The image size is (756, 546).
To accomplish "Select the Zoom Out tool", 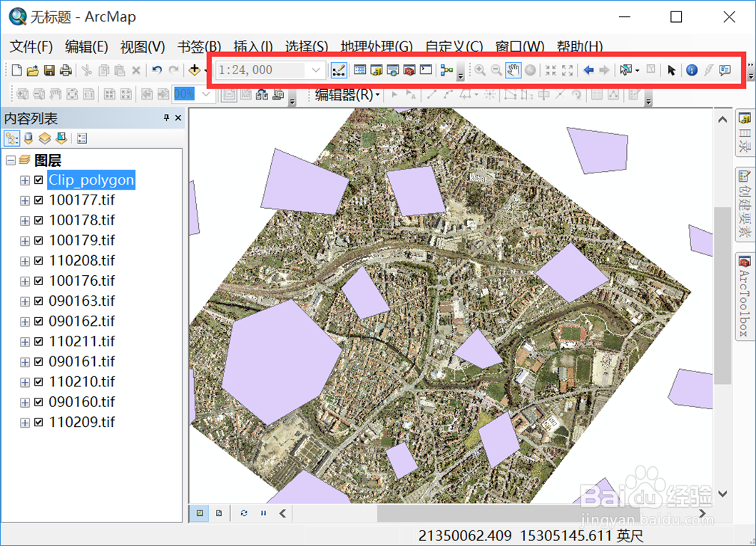I will coord(496,71).
